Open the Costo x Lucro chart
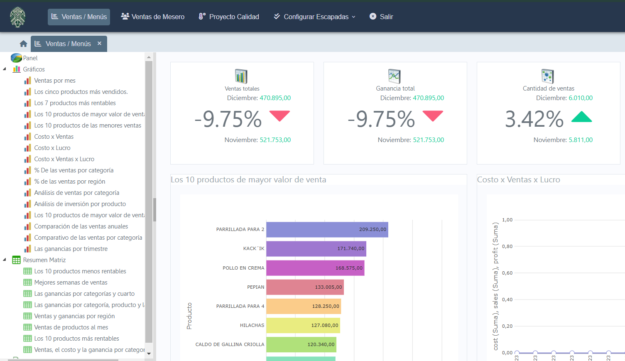Viewport: 625px width, 361px height. coord(52,148)
